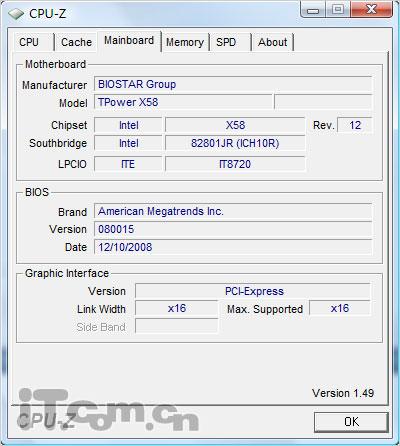This screenshot has width=400, height=446.
Task: Click the Link Width label
Action: click(x=101, y=309)
